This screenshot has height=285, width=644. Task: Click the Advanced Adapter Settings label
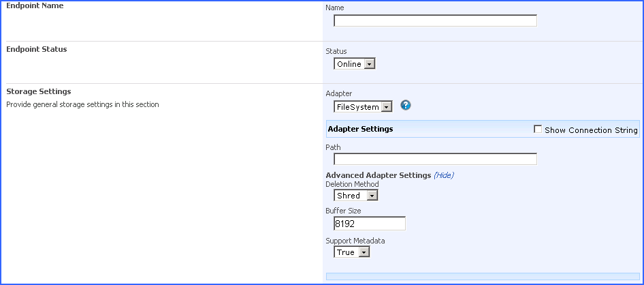379,175
